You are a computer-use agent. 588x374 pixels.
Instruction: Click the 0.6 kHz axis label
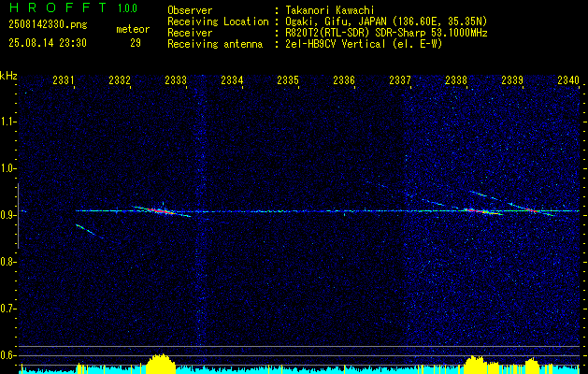[x=7, y=355]
